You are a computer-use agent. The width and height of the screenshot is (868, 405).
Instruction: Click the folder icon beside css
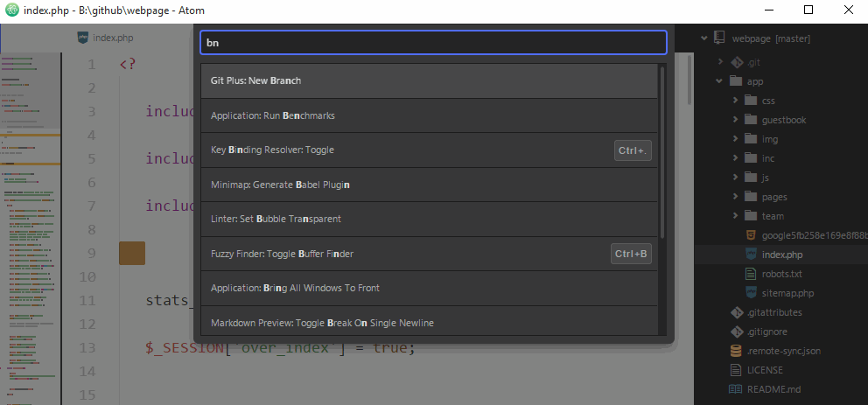(751, 100)
